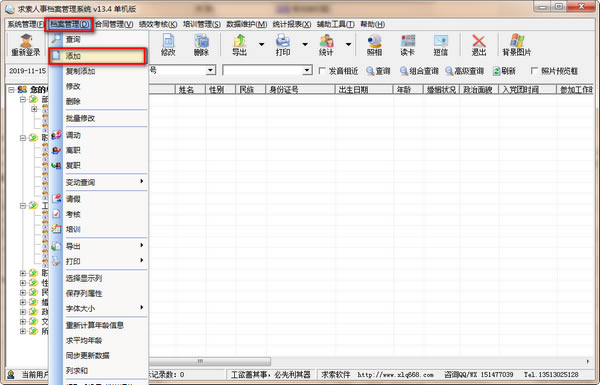The height and width of the screenshot is (385, 600).
Task: Click the 姓名 column header
Action: pos(190,90)
